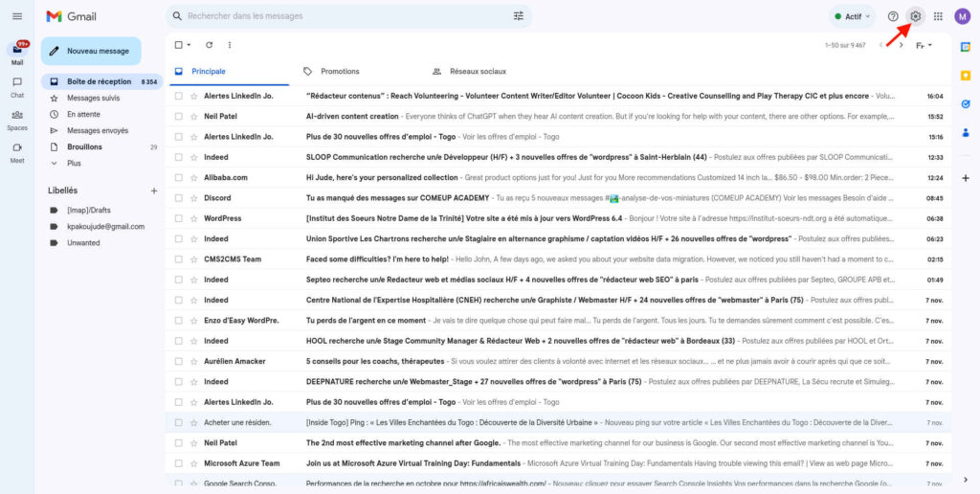Select Aurélien Amacker email checkbox
Viewport: 980px width, 494px height.
179,362
